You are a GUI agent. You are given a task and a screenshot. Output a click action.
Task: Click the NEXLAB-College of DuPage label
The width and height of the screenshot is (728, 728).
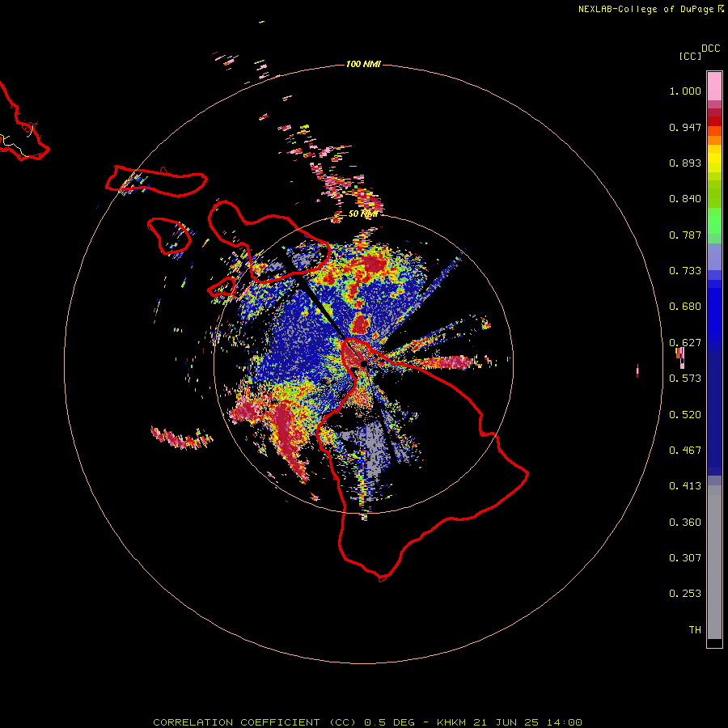645,9
